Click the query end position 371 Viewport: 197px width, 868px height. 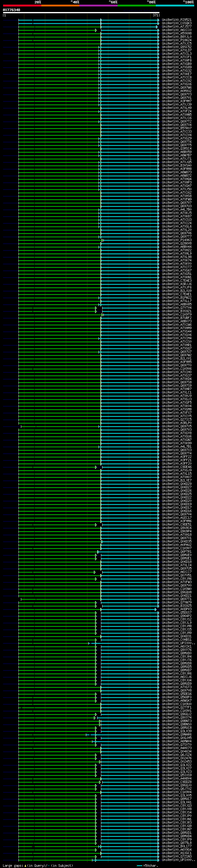[155, 15]
